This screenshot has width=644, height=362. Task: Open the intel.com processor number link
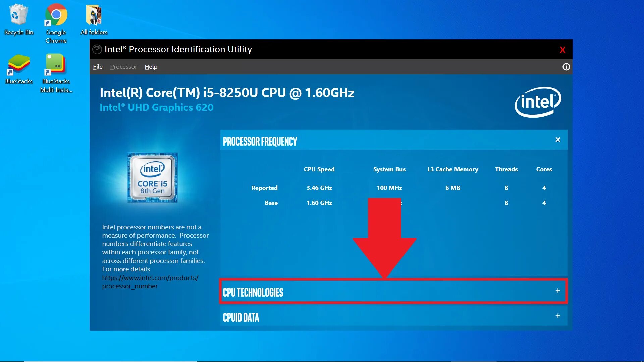pos(150,278)
